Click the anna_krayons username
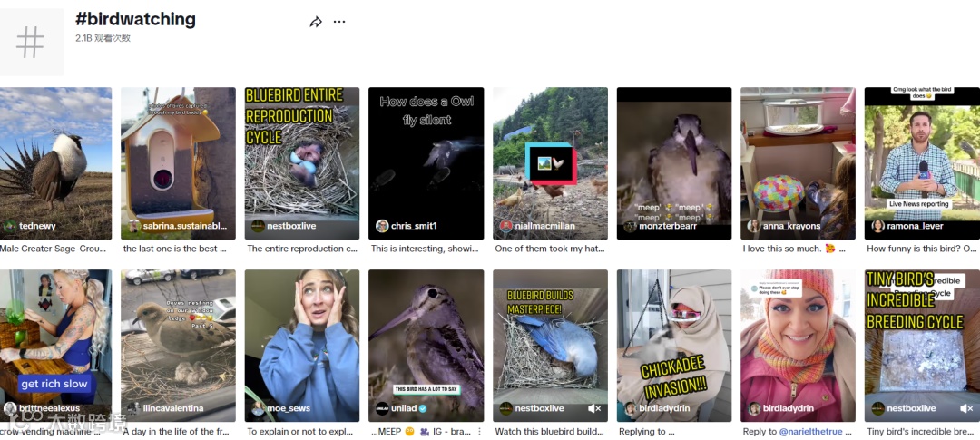 [791, 226]
